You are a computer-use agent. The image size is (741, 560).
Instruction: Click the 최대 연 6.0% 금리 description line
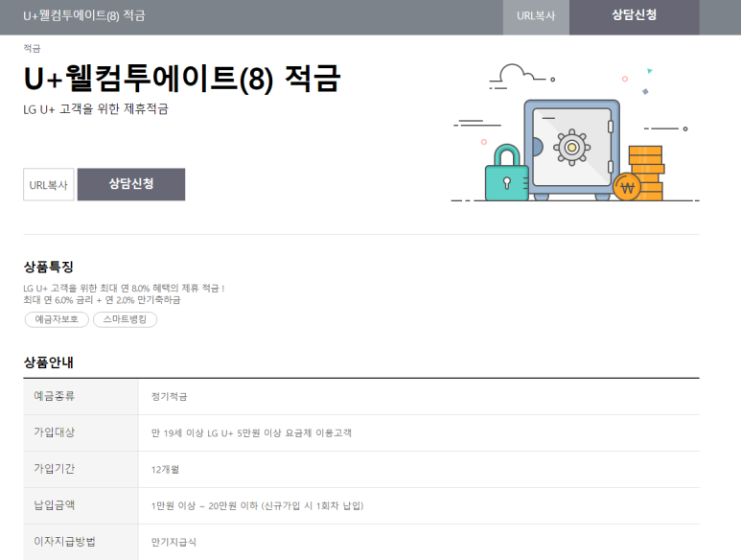coord(102,300)
